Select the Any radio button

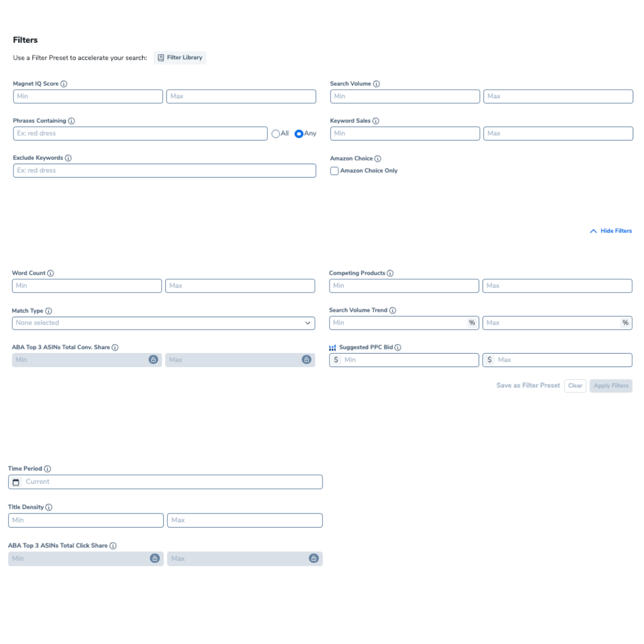(299, 134)
